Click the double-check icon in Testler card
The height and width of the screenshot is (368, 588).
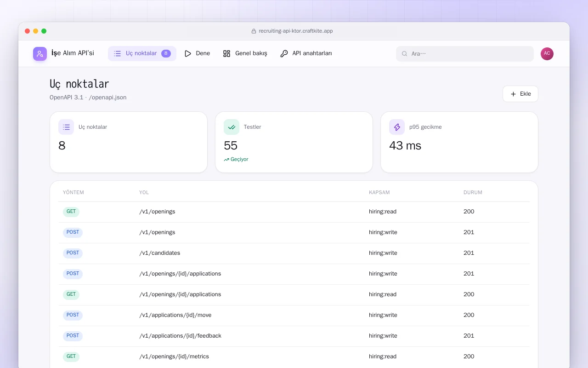click(232, 127)
